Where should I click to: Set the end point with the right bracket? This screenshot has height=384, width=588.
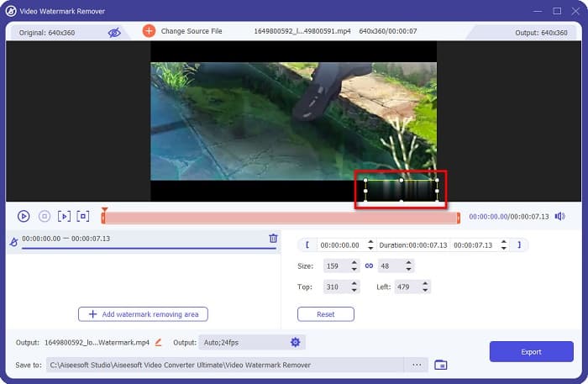(519, 245)
